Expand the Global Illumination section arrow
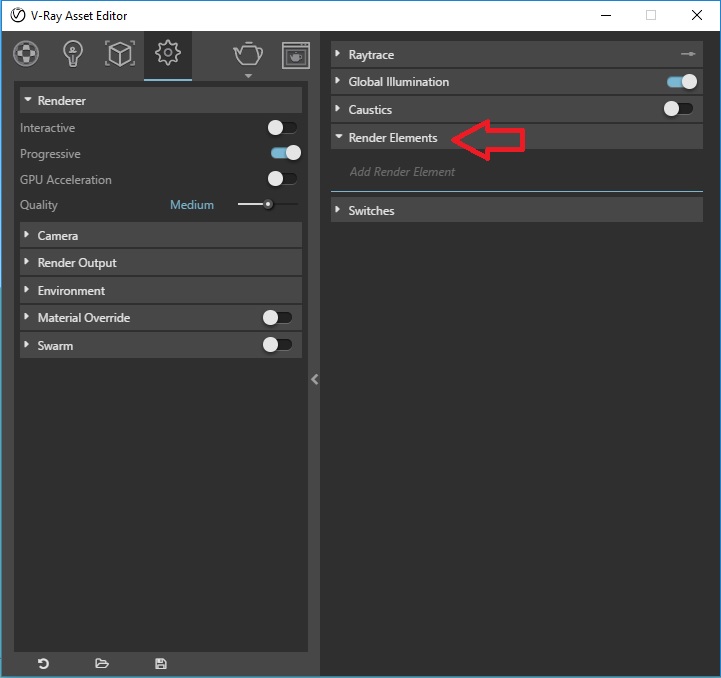The height and width of the screenshot is (678, 721). pyautogui.click(x=338, y=81)
